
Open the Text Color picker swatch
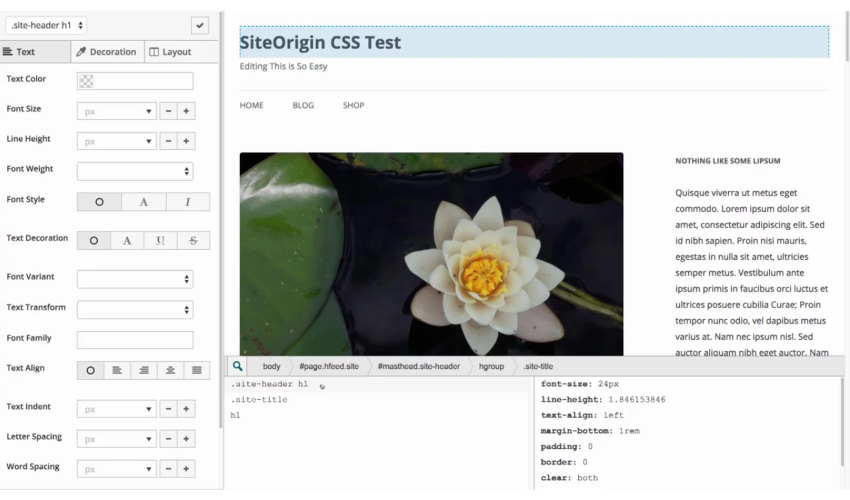pyautogui.click(x=86, y=81)
